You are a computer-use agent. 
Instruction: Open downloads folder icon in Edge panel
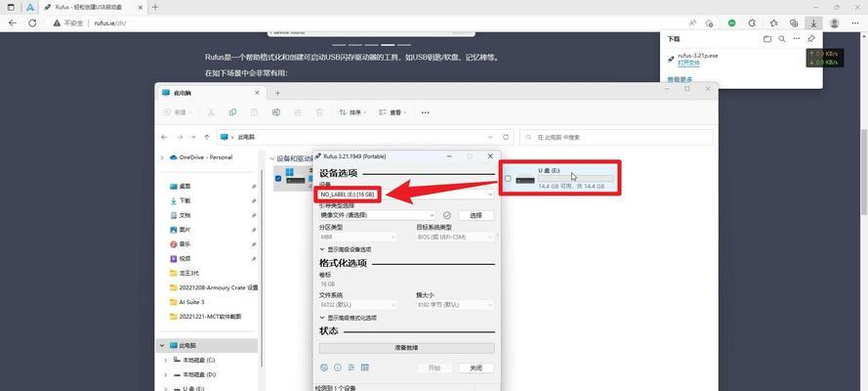coord(767,39)
